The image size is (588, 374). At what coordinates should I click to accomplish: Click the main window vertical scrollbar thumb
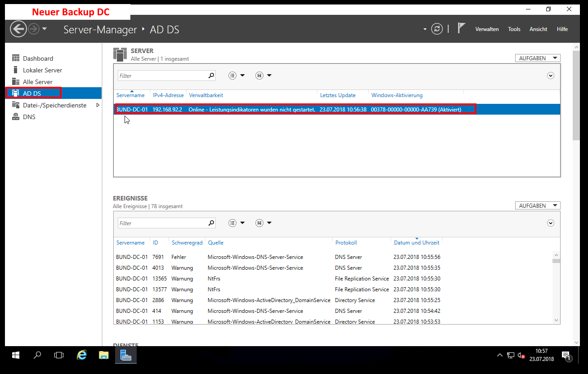pyautogui.click(x=576, y=96)
